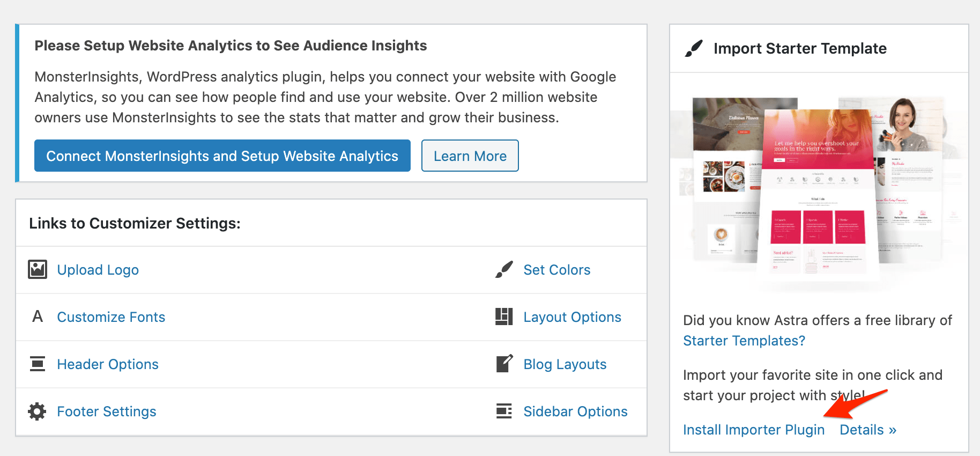Open the Footer Settings link

[x=107, y=411]
